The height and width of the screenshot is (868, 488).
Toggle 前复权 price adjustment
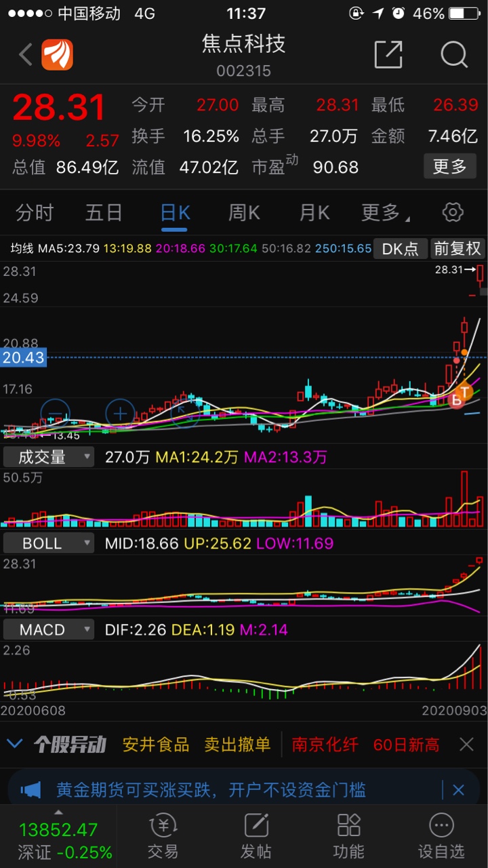pyautogui.click(x=457, y=249)
